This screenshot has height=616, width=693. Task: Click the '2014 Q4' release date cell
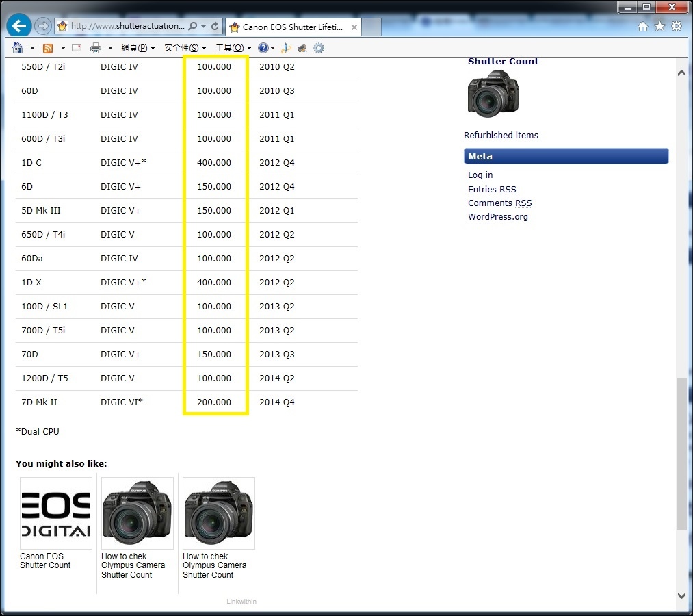(276, 402)
